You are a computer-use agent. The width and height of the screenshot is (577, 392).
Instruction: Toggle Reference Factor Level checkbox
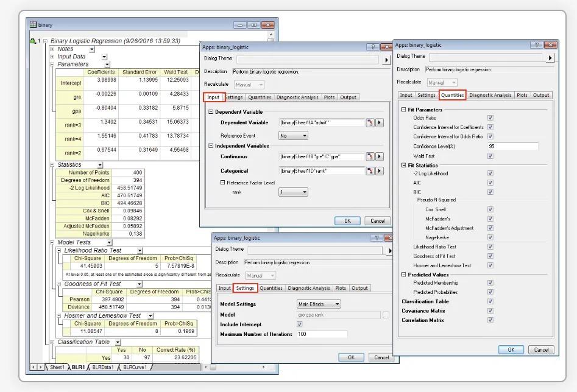[222, 183]
